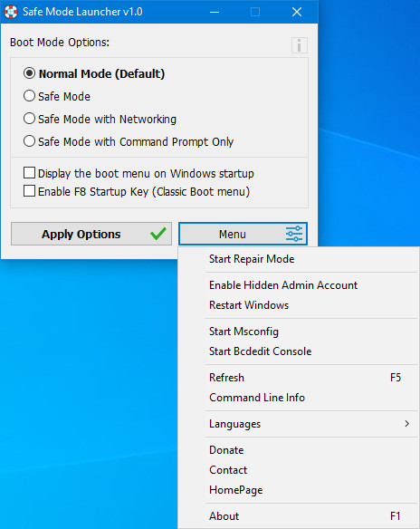The height and width of the screenshot is (529, 420).
Task: Click the green checkmark on Apply Options
Action: click(158, 234)
